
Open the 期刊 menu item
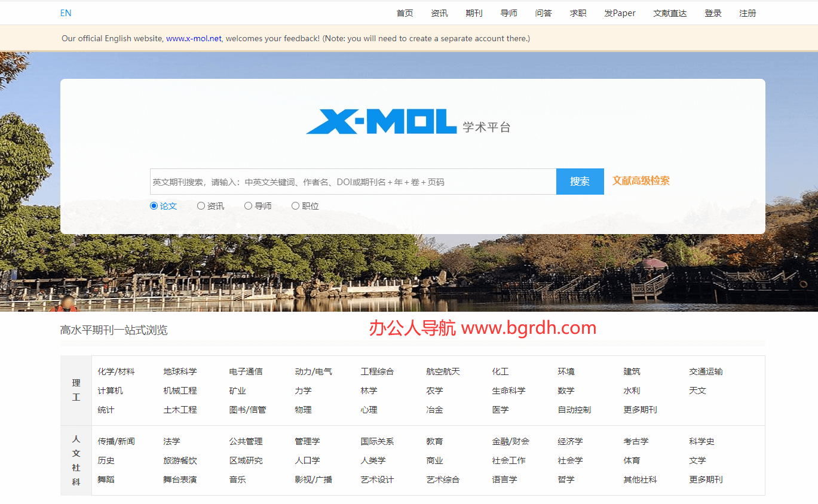click(473, 13)
